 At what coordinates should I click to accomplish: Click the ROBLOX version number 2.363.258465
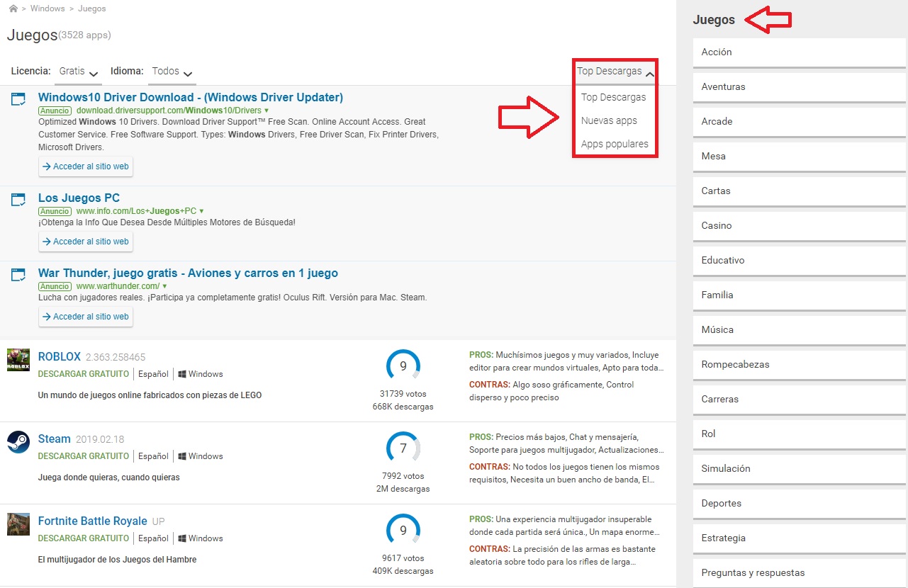click(116, 357)
